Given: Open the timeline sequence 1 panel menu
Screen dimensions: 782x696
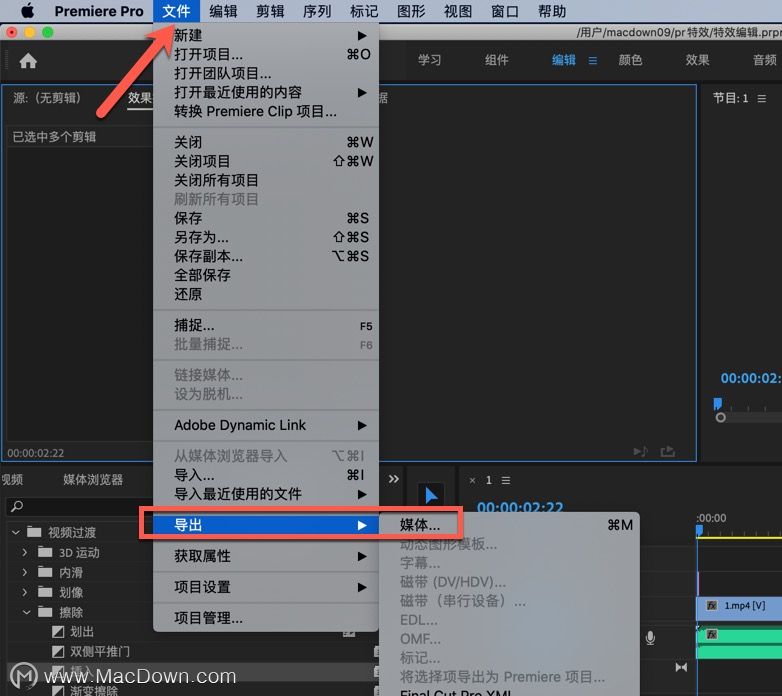Looking at the screenshot, I should (x=506, y=480).
